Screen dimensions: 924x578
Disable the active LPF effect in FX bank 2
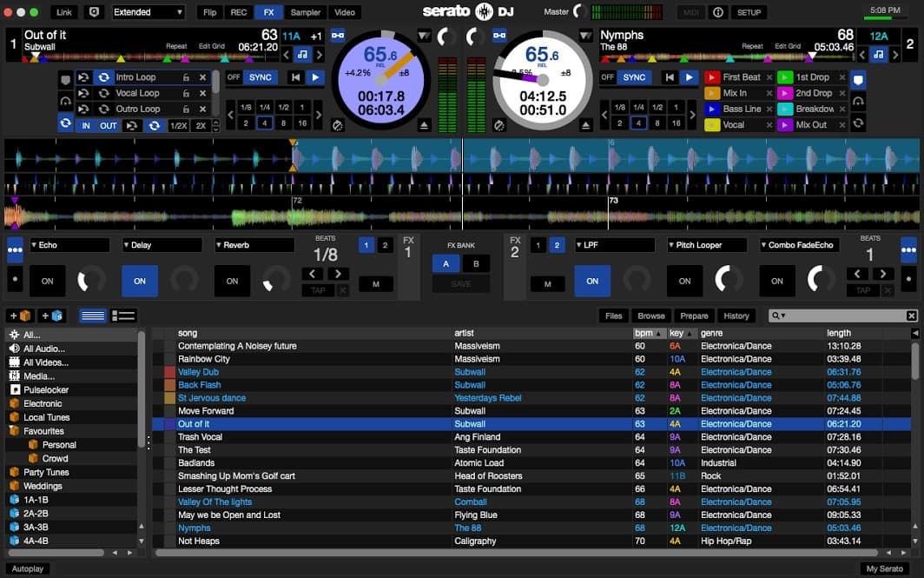click(592, 281)
